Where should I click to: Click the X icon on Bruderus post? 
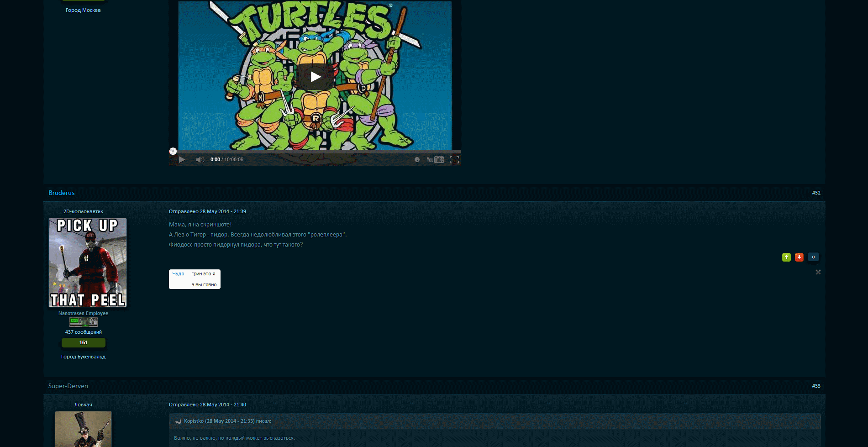click(x=818, y=272)
